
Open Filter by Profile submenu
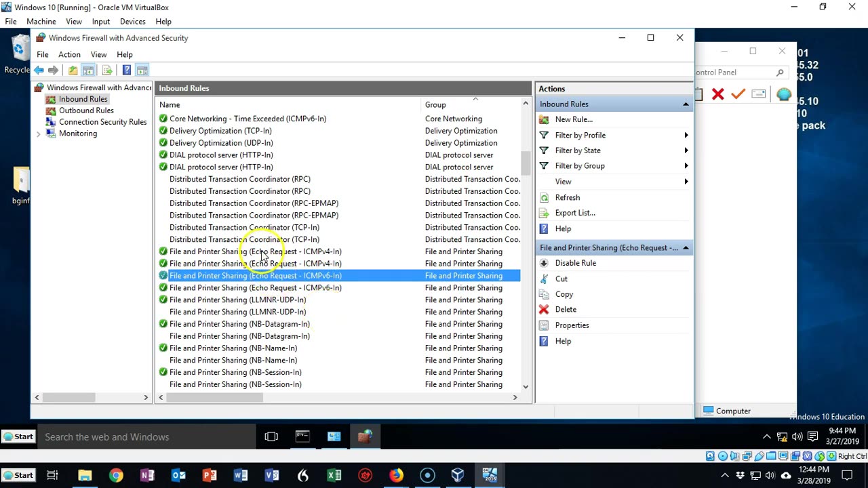pos(614,135)
